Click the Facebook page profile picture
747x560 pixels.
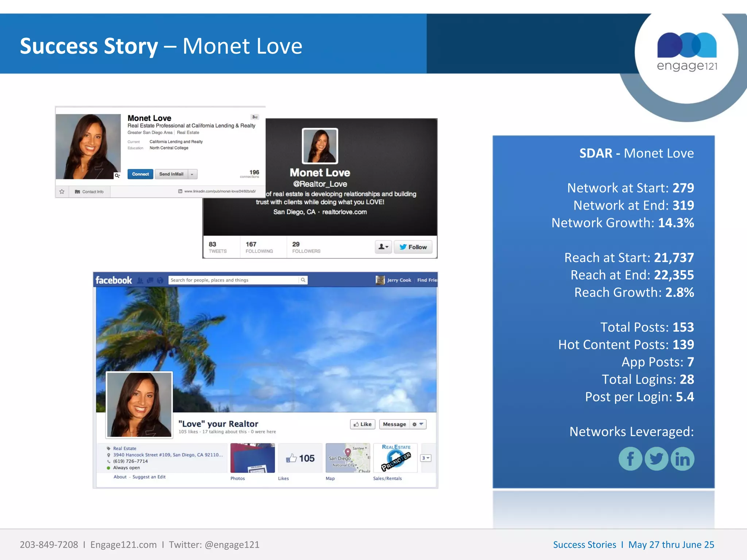(139, 404)
